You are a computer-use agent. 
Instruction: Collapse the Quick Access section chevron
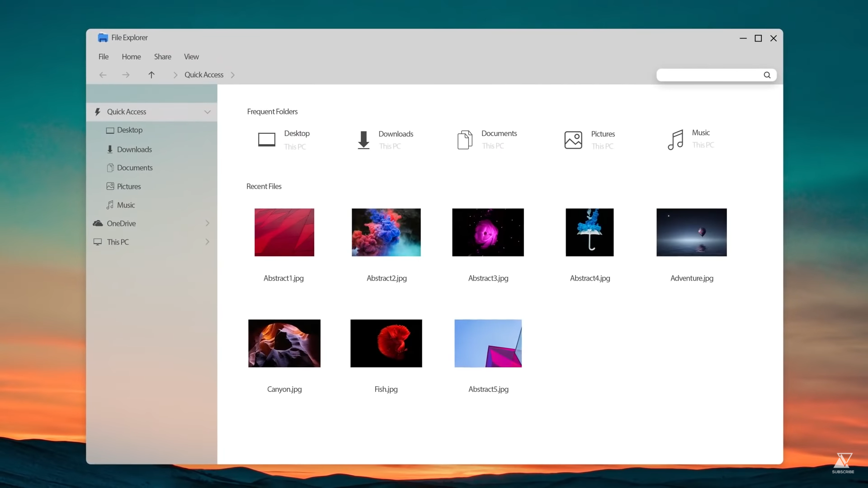(x=208, y=112)
